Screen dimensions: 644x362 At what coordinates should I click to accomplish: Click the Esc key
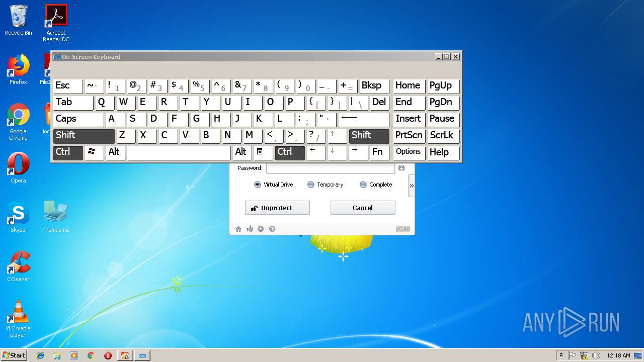pyautogui.click(x=68, y=86)
